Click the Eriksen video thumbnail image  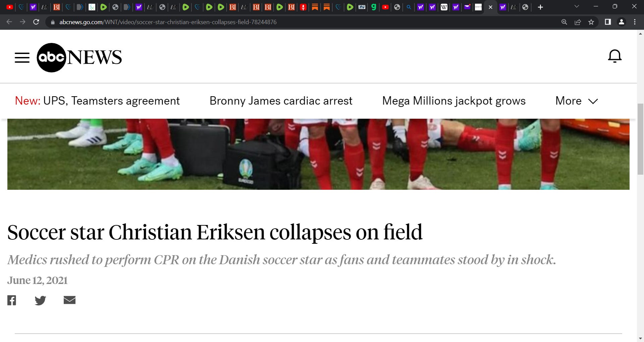318,154
